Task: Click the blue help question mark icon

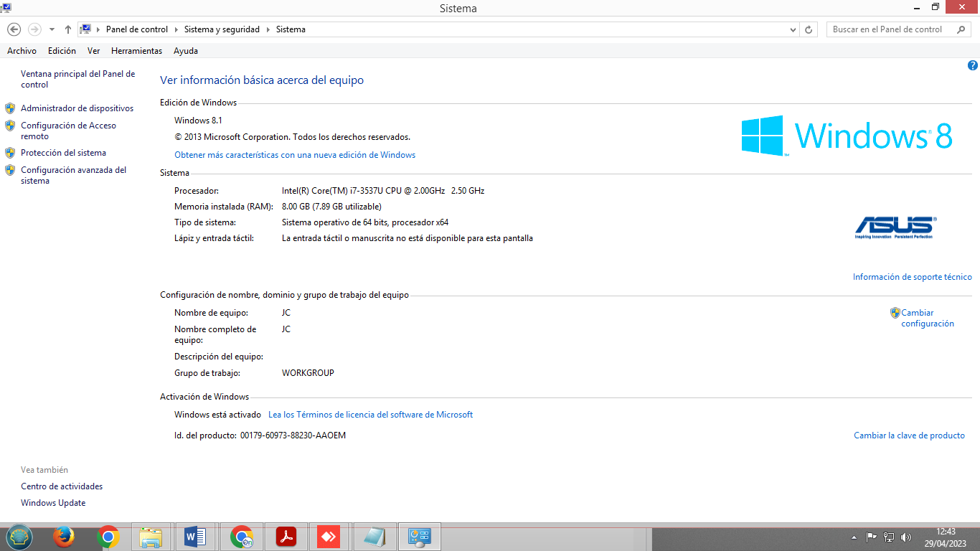Action: tap(973, 65)
